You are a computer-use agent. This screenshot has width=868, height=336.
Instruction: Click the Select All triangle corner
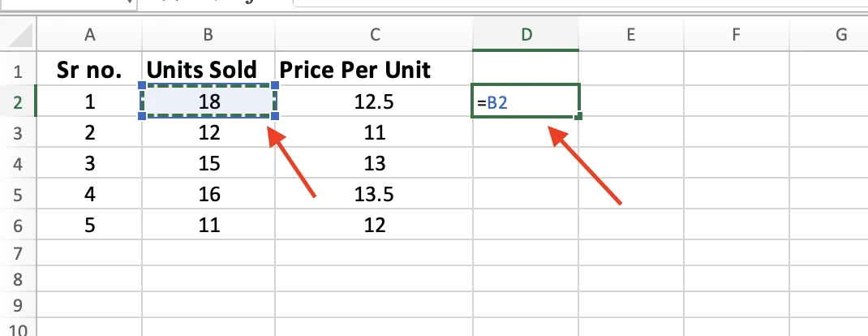(x=19, y=36)
